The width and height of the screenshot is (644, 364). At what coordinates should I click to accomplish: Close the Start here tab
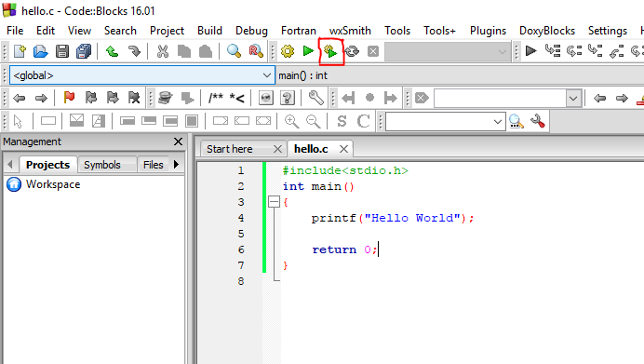point(277,149)
